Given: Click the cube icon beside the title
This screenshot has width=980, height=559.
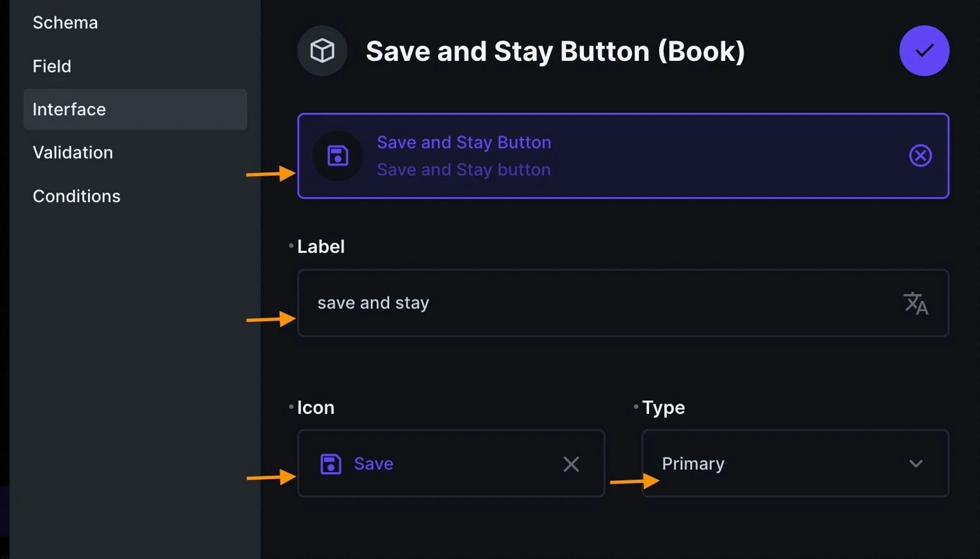Looking at the screenshot, I should pos(322,51).
